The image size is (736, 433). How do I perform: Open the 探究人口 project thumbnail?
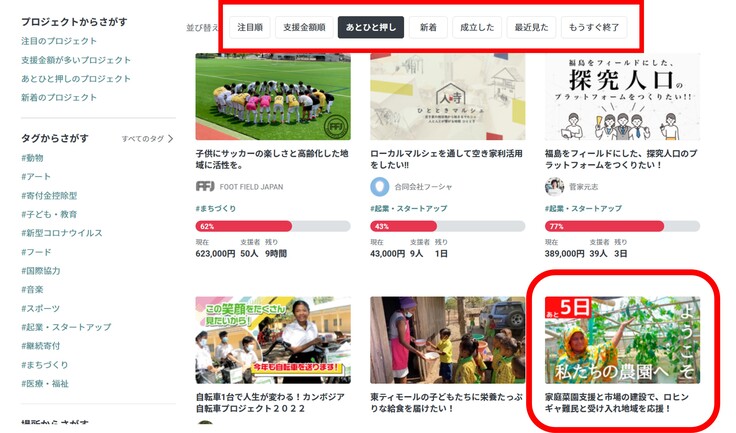coord(622,96)
